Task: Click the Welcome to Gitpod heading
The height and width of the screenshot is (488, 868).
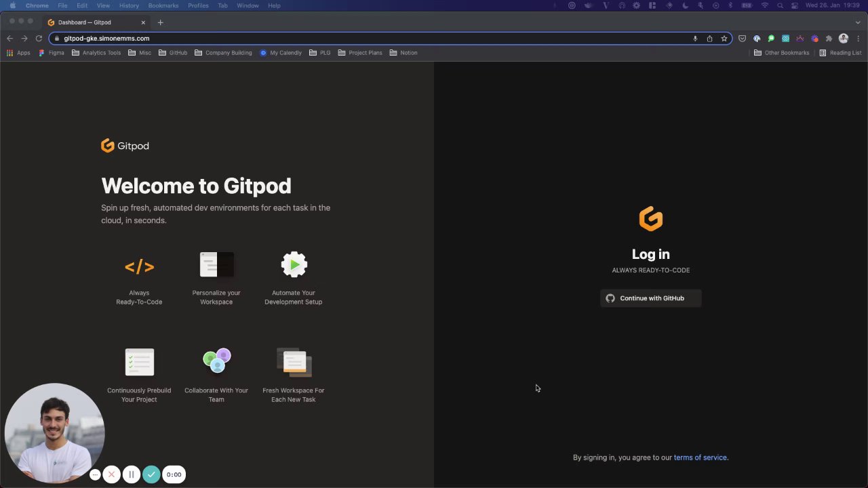Action: (196, 186)
